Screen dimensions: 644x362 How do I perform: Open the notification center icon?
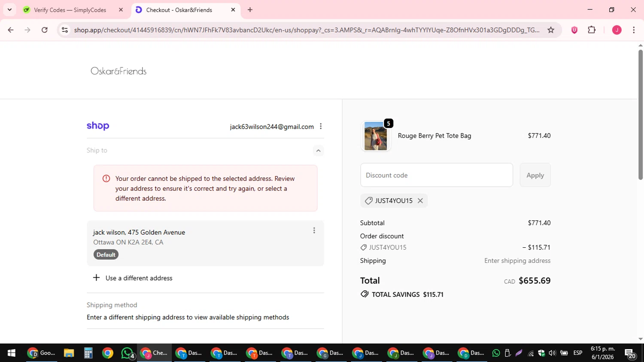pos(630,353)
